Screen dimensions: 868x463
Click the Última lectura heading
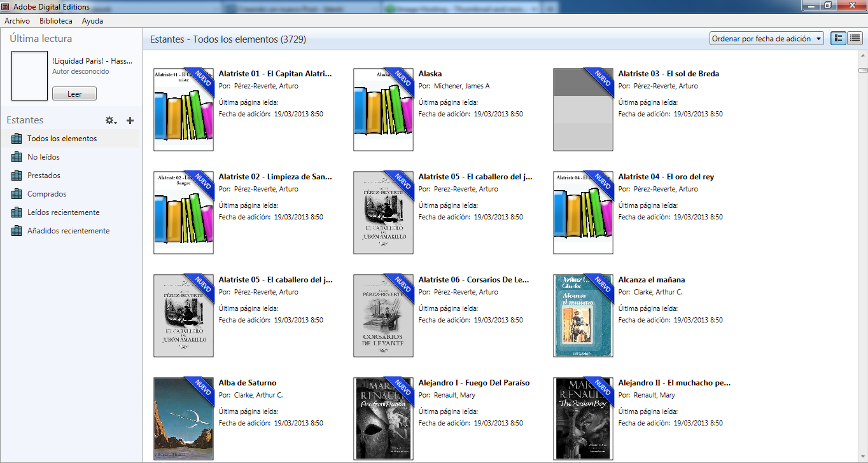[x=41, y=39]
